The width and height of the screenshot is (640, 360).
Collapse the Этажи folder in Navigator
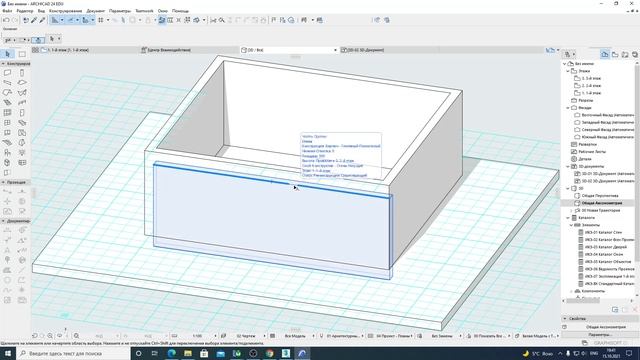(x=568, y=71)
